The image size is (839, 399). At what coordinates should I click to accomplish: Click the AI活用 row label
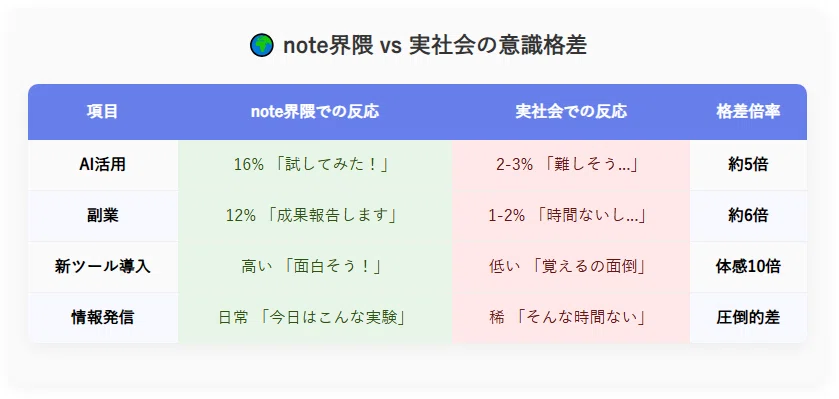point(103,165)
